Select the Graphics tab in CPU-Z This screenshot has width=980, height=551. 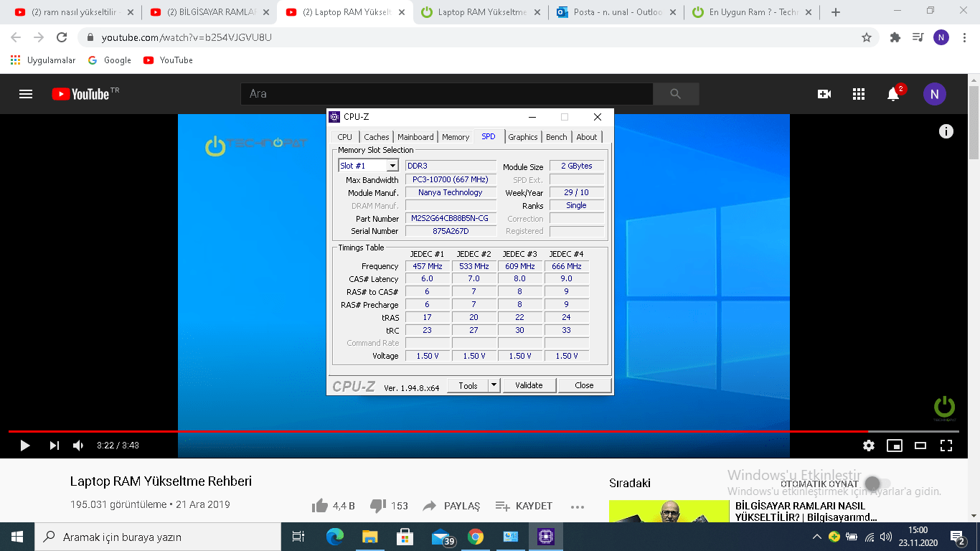523,137
